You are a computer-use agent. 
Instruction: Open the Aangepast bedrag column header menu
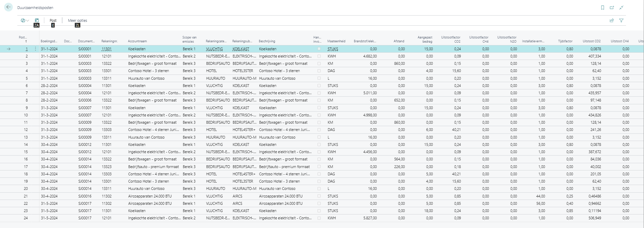[x=425, y=39]
